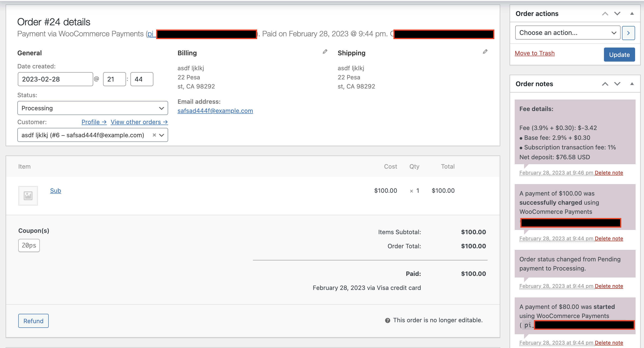This screenshot has height=348, width=644.
Task: Click the help icon beside the editability notice
Action: 388,320
